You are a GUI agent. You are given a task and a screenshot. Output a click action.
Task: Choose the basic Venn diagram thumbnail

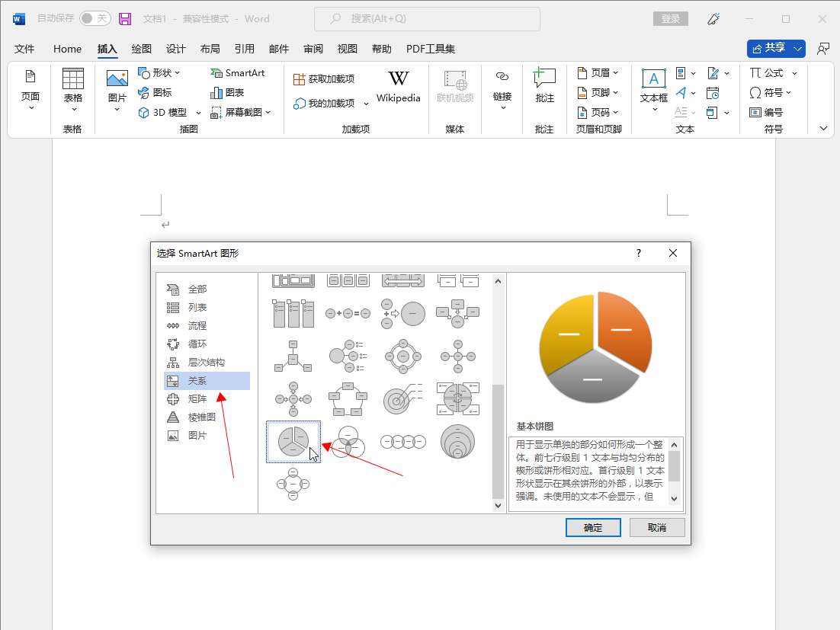coord(348,442)
